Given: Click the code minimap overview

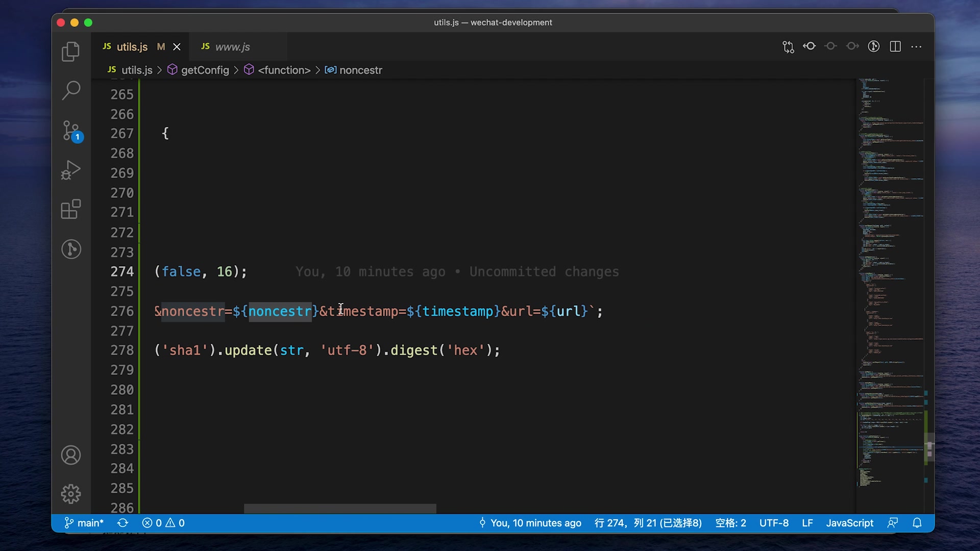Looking at the screenshot, I should pos(891,283).
